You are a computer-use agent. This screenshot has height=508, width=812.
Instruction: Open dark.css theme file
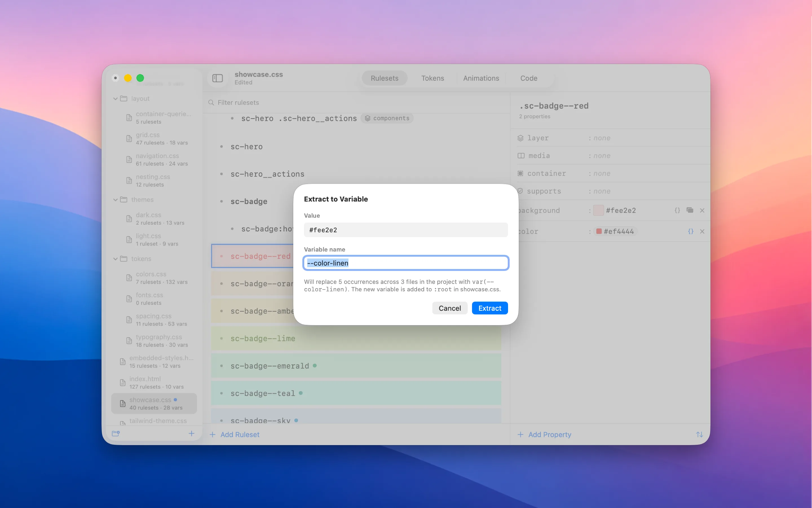click(154, 218)
